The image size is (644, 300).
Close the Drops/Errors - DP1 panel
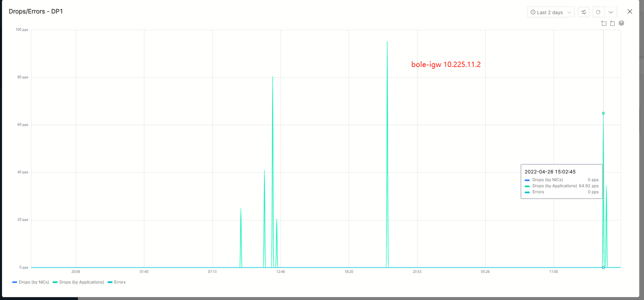[630, 11]
